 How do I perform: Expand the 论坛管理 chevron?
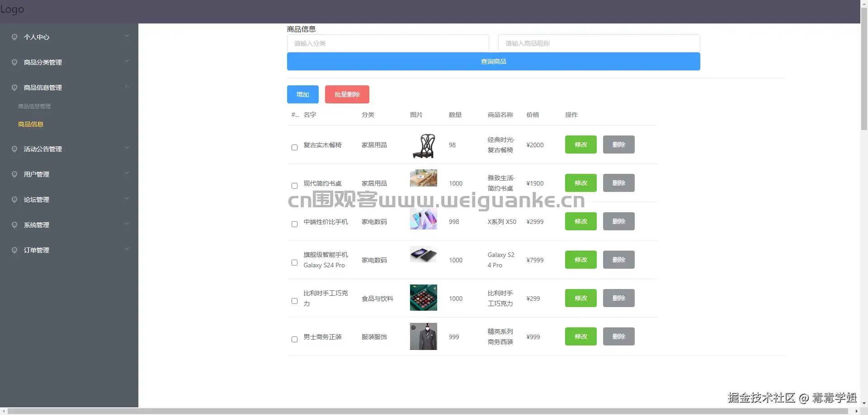(127, 198)
